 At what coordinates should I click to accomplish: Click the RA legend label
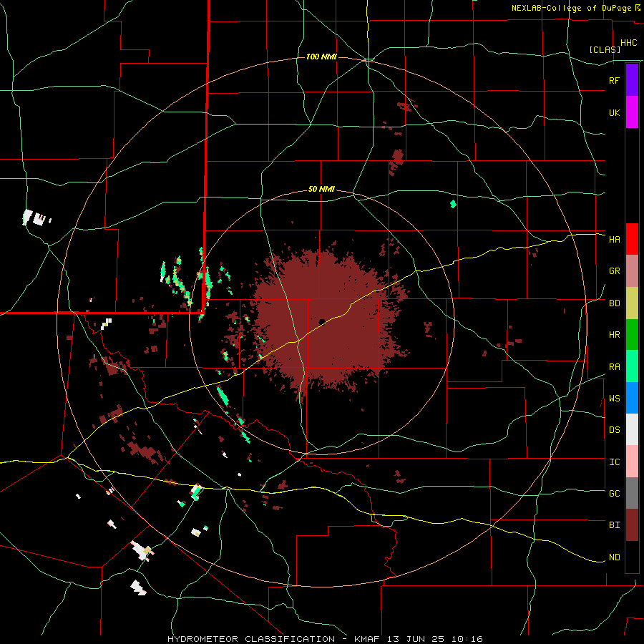coord(614,366)
